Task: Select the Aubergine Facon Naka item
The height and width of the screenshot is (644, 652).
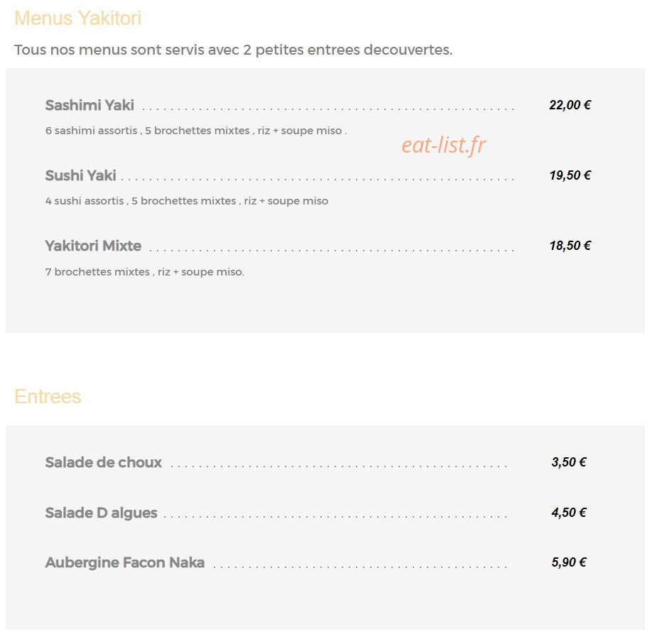Action: pyautogui.click(x=125, y=562)
